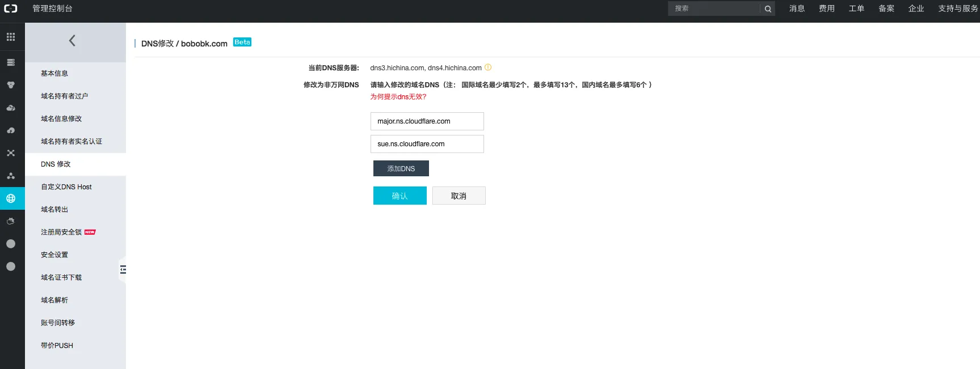The width and height of the screenshot is (980, 369).
Task: Click the DNS修改 / bobobk.com heading
Action: coord(184,44)
